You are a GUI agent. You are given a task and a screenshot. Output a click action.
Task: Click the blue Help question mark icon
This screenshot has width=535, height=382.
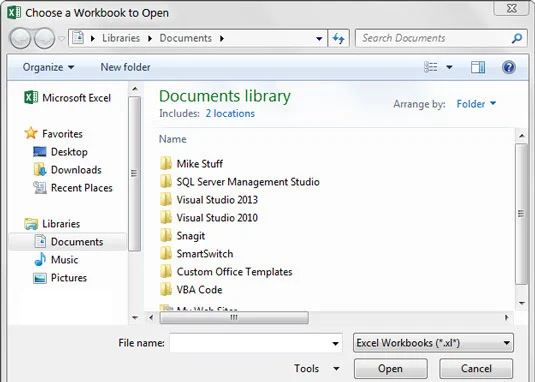(508, 67)
